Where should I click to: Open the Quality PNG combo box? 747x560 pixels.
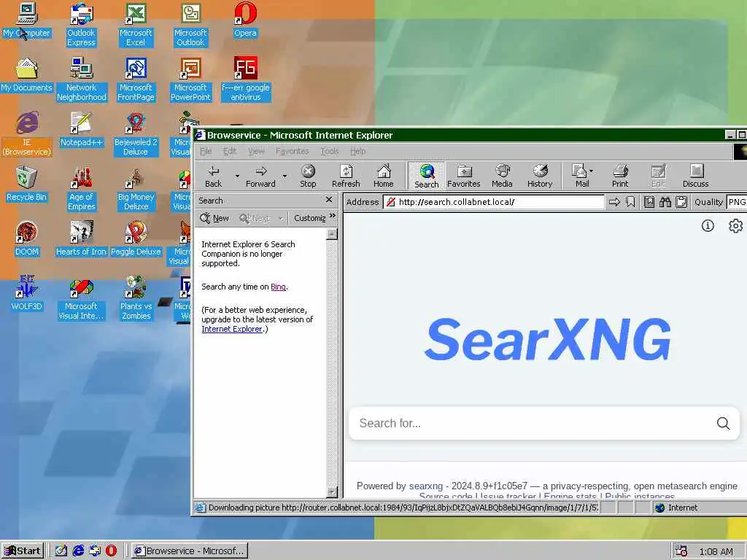pyautogui.click(x=737, y=202)
